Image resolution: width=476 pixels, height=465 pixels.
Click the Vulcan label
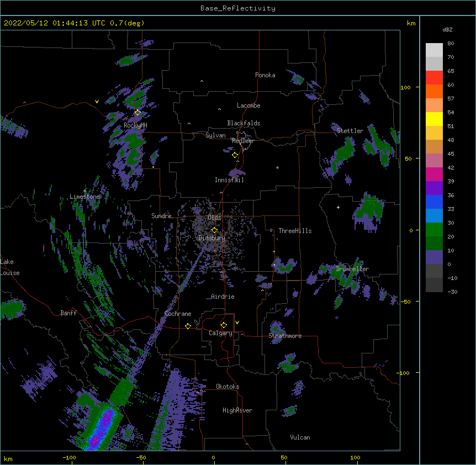(300, 437)
